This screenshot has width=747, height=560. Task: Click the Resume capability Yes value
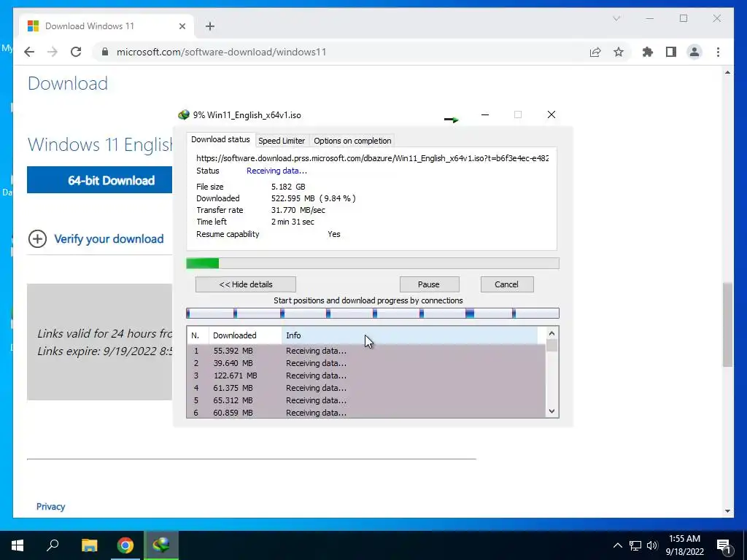click(334, 234)
